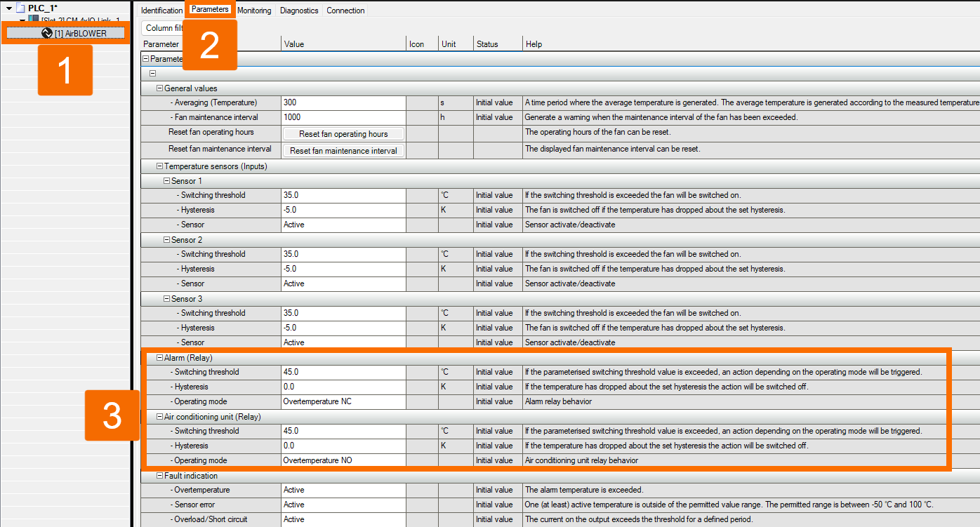Click the Help column header

pos(751,44)
